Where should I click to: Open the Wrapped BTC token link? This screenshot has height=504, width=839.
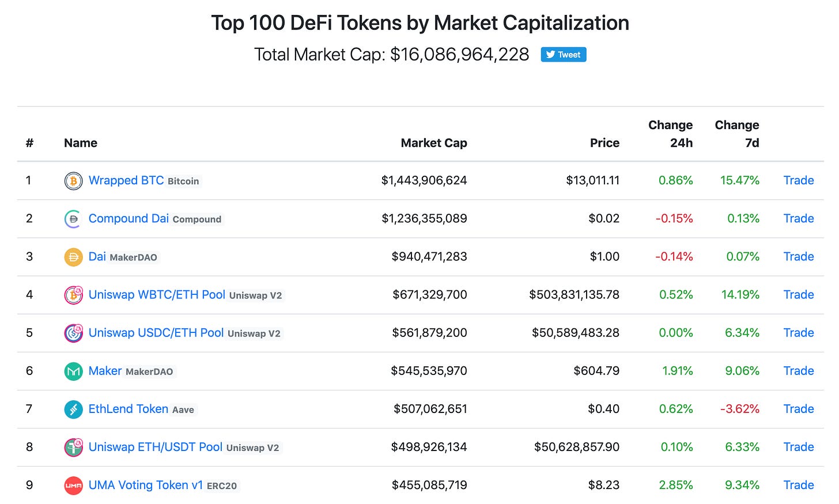click(126, 180)
